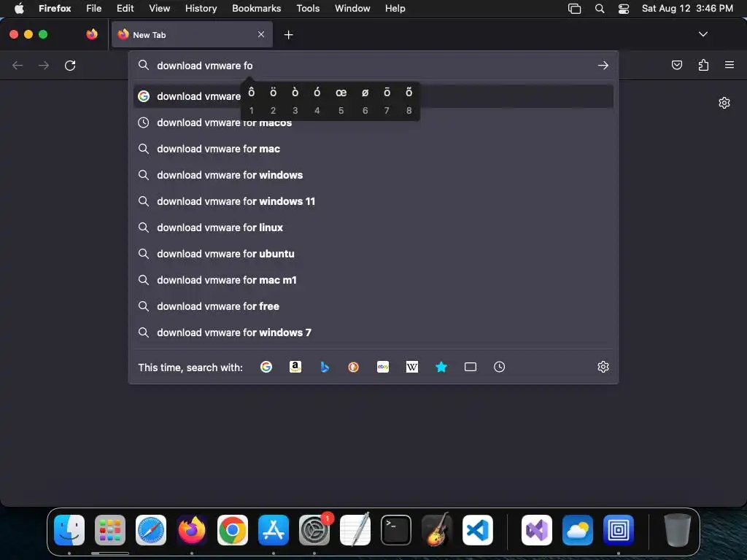Search history using the clock icon
This screenshot has width=747, height=560.
click(499, 367)
